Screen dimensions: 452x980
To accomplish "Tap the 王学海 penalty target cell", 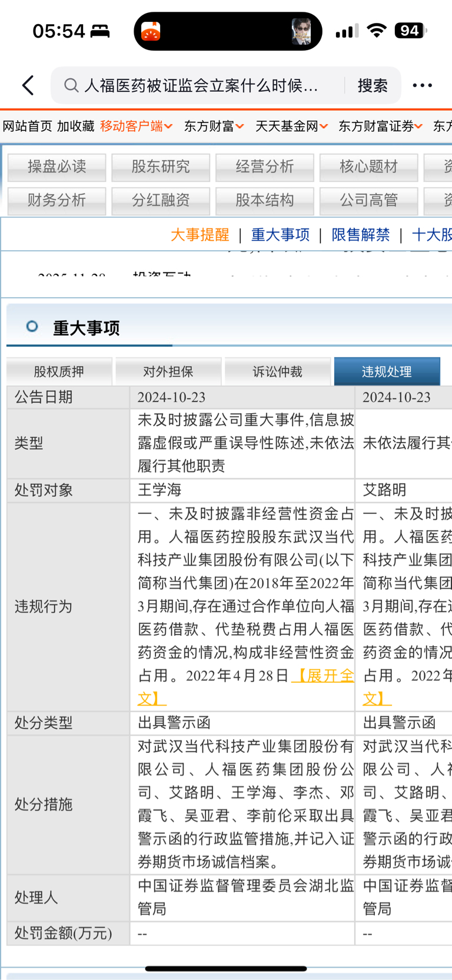I will pyautogui.click(x=242, y=490).
